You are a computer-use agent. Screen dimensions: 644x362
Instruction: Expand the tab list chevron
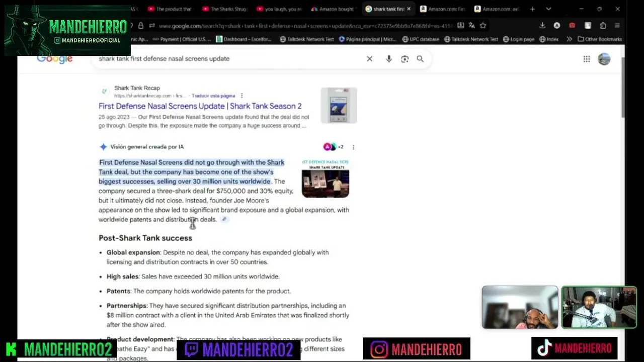click(548, 9)
